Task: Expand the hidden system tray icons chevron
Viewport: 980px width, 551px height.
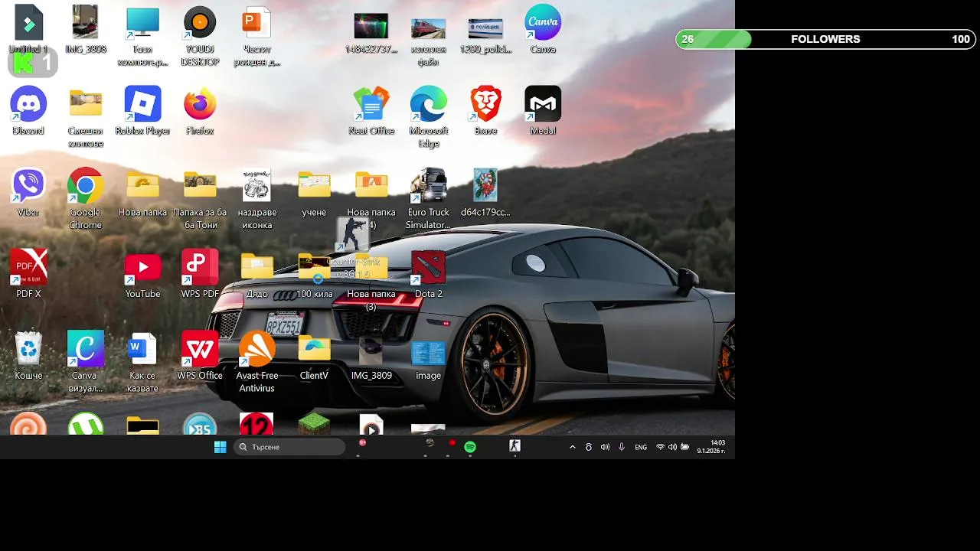Action: (573, 447)
